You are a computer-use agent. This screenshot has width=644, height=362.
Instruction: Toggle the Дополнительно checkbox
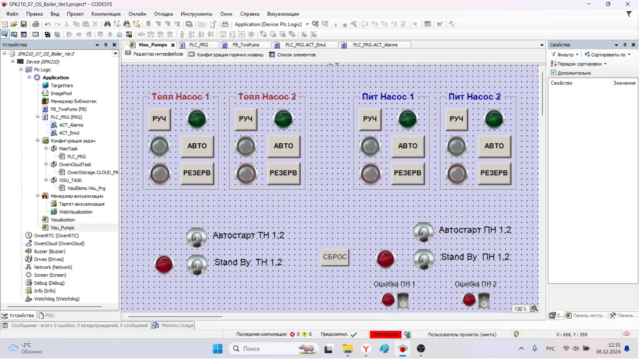[554, 73]
